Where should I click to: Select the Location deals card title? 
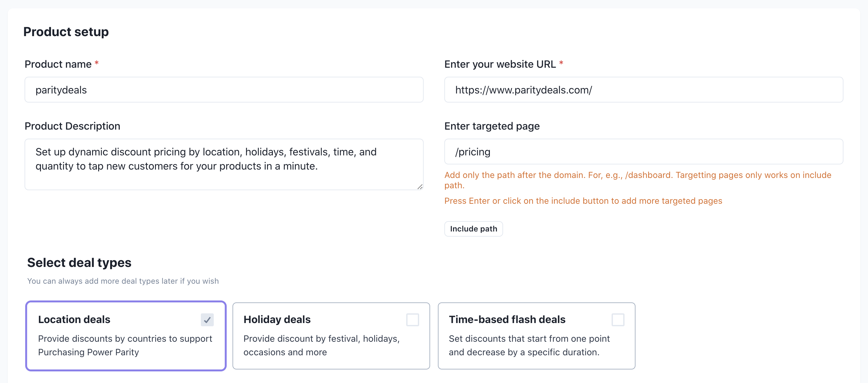tap(74, 319)
